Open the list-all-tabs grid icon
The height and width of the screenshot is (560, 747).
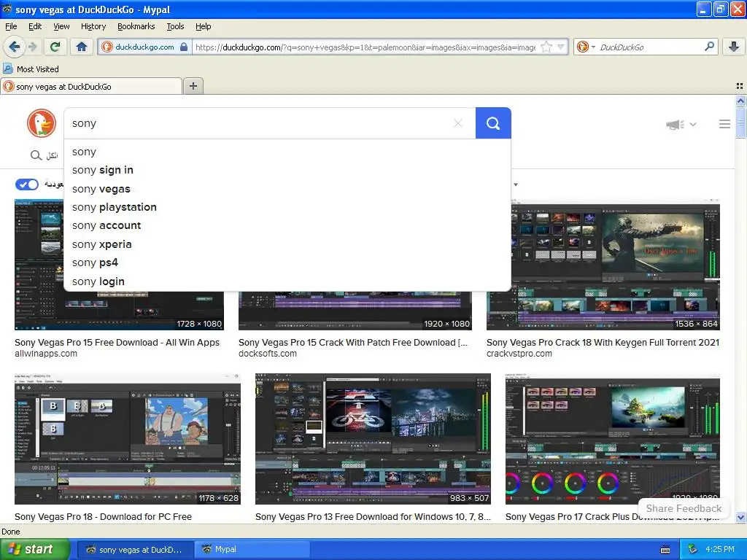740,86
